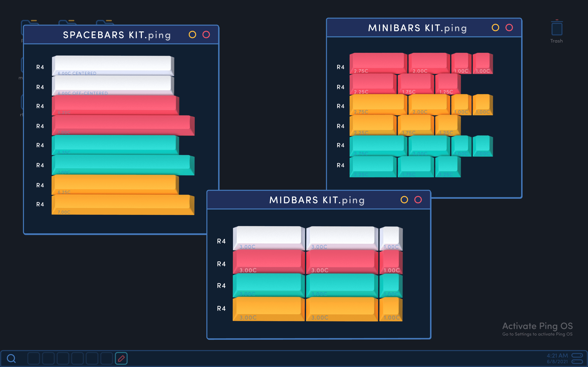
Task: Open the Trash icon on the desktop
Action: point(557,29)
